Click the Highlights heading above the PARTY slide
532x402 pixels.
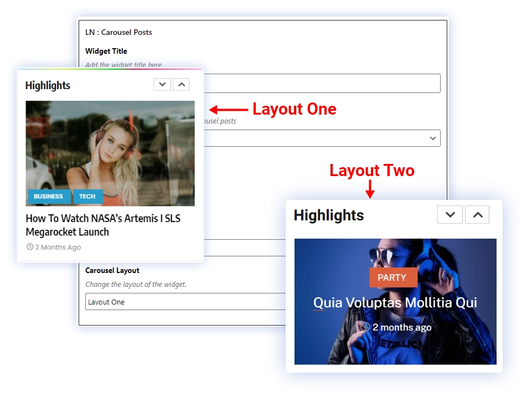(x=329, y=215)
